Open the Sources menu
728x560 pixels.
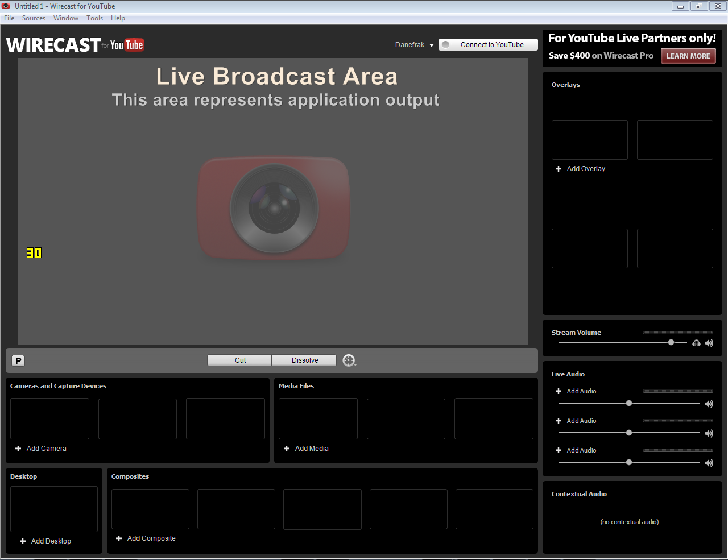34,18
